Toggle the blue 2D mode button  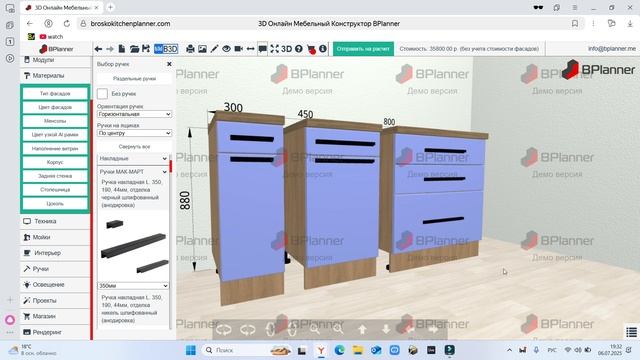[158, 49]
